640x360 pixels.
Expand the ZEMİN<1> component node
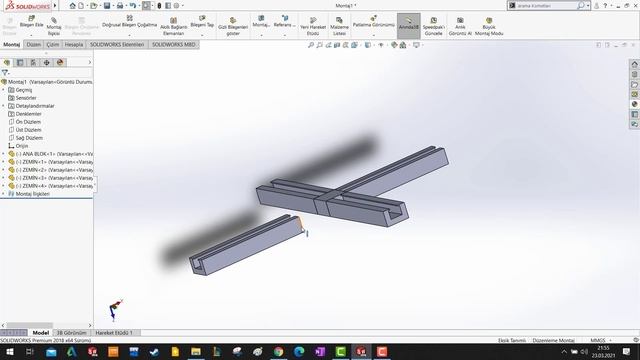[x=3, y=162]
